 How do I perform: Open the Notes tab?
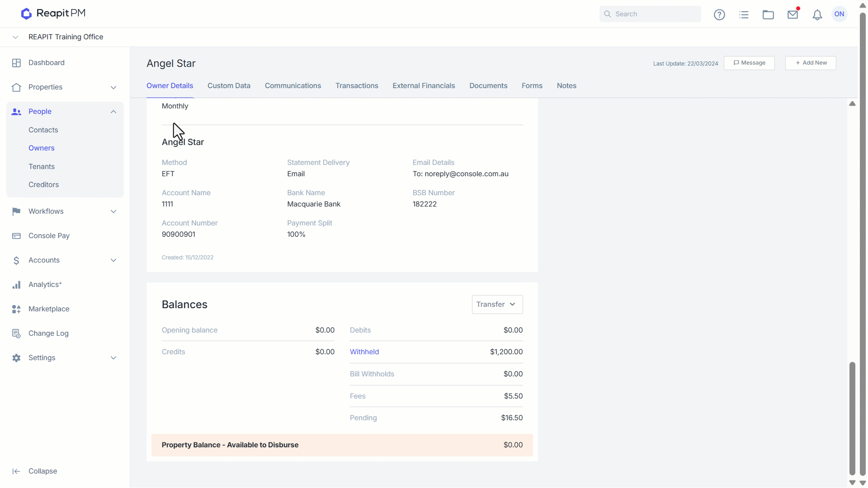point(566,86)
